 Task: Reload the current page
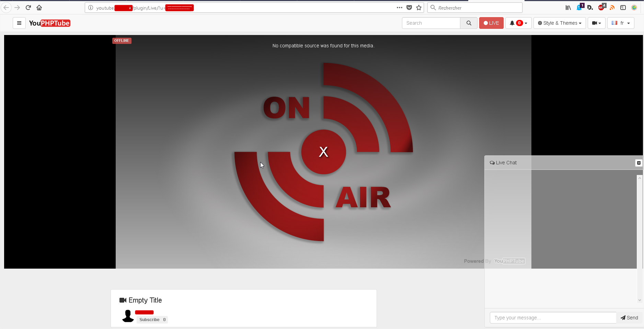point(28,8)
